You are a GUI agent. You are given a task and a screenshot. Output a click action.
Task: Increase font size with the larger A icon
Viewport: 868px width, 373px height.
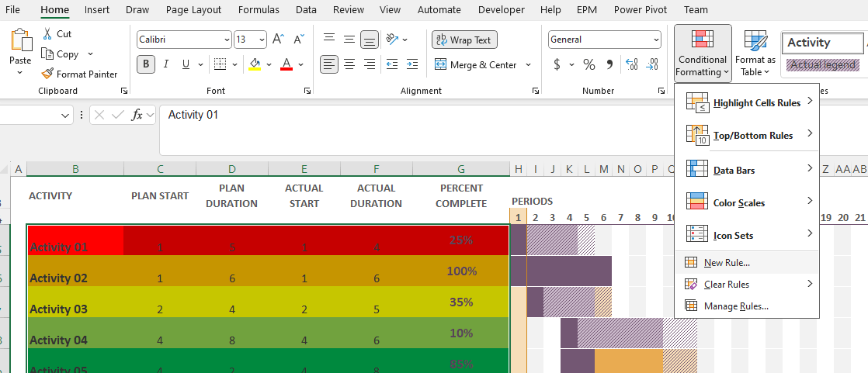point(279,40)
